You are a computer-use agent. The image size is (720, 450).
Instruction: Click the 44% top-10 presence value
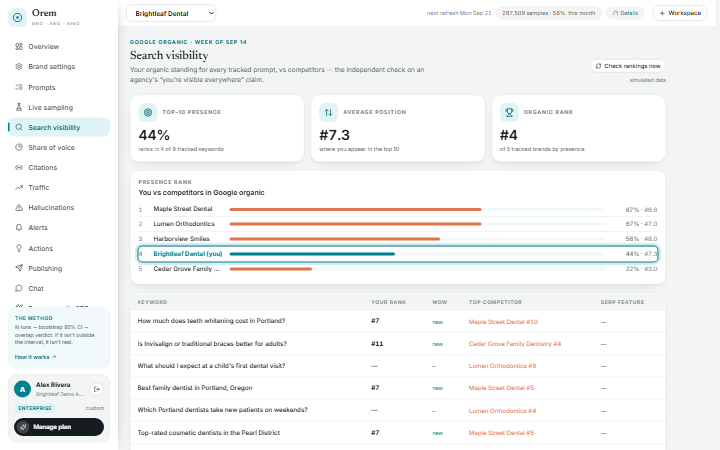(x=154, y=135)
